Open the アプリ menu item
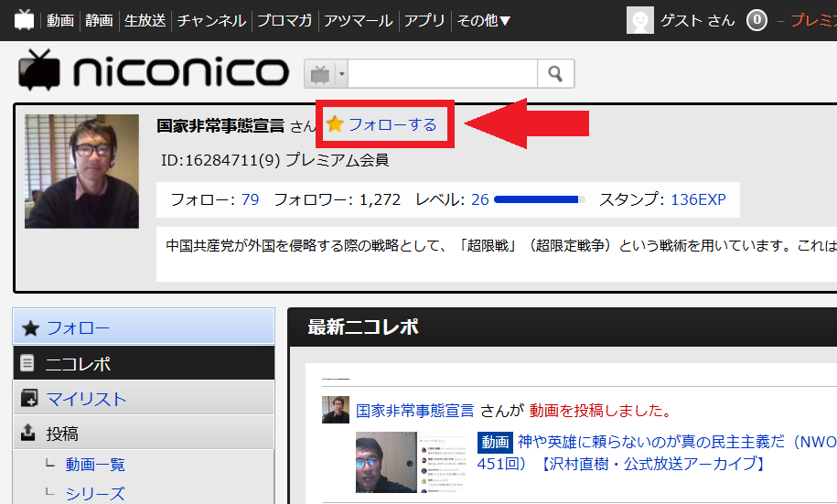Viewport: 837px width, 504px height. click(x=425, y=20)
